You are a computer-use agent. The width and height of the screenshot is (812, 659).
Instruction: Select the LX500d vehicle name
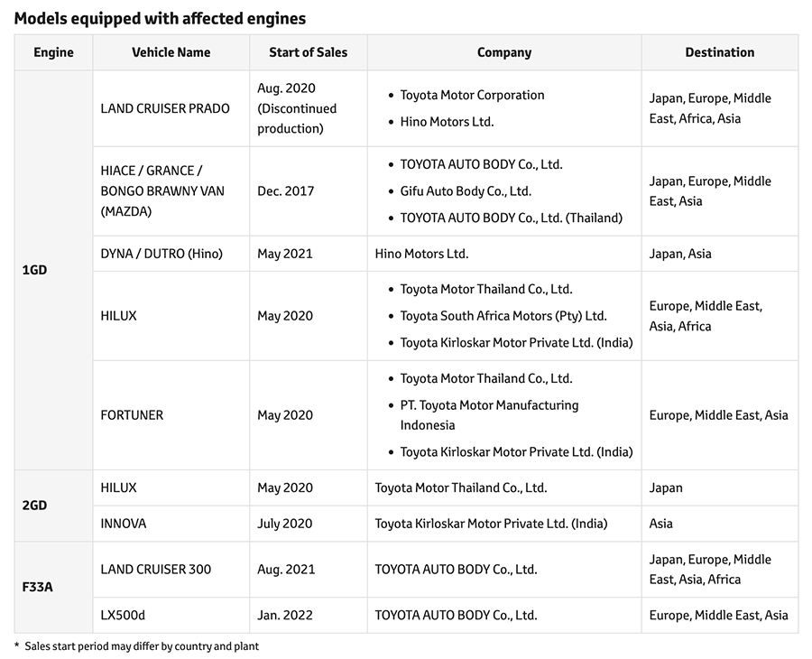click(123, 615)
